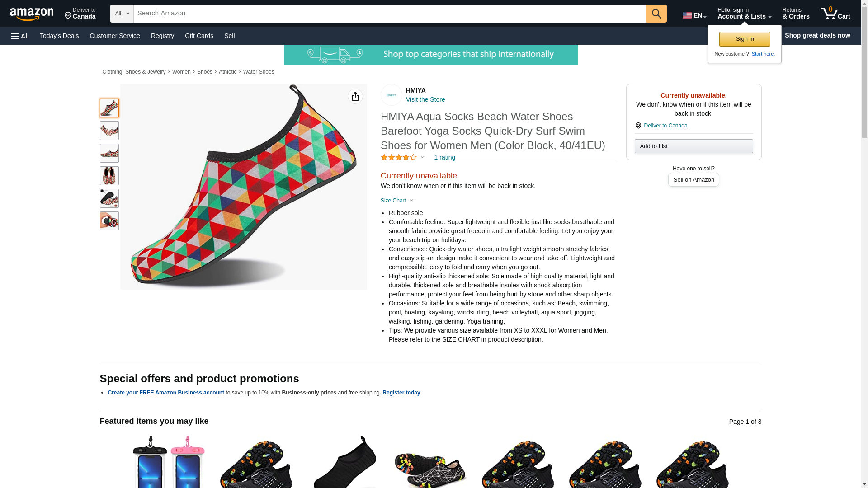This screenshot has height=488, width=868.
Task: Click the search magnifier button
Action: [x=656, y=14]
